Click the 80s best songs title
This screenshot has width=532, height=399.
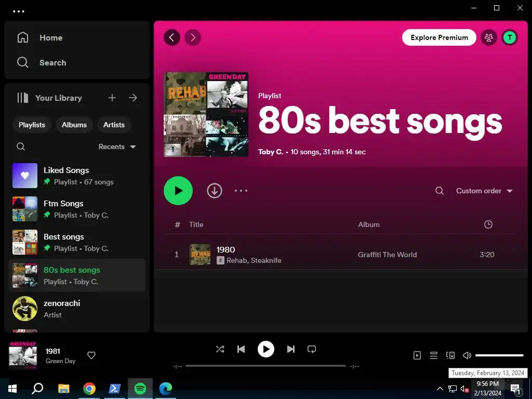tap(380, 122)
